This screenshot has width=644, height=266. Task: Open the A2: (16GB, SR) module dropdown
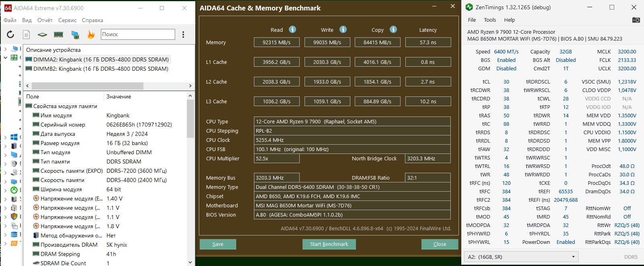(521, 257)
